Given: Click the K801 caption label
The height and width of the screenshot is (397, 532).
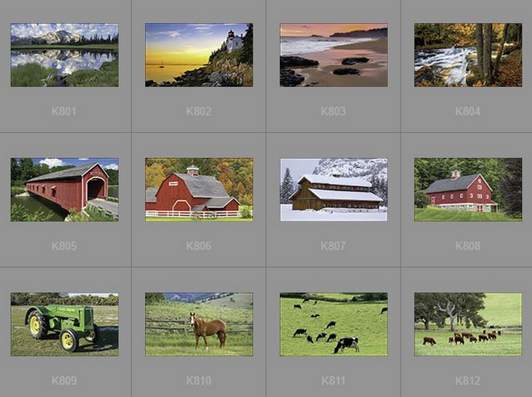Looking at the screenshot, I should [x=64, y=111].
